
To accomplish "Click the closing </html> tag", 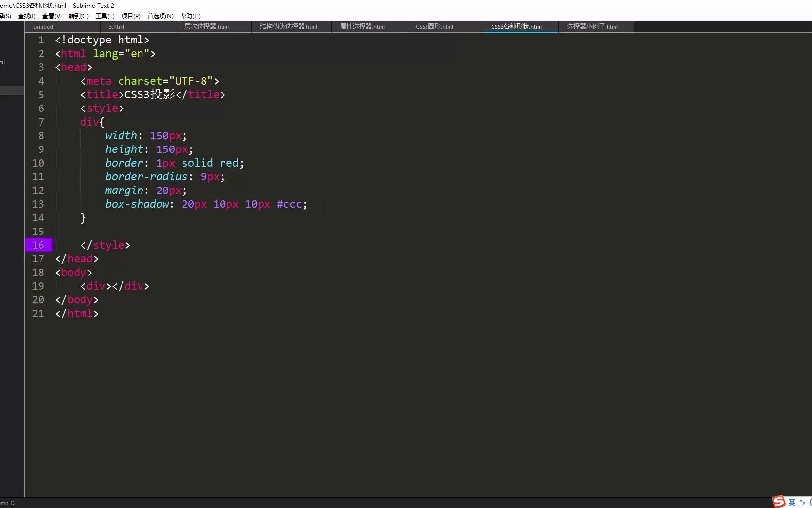I will pyautogui.click(x=77, y=314).
